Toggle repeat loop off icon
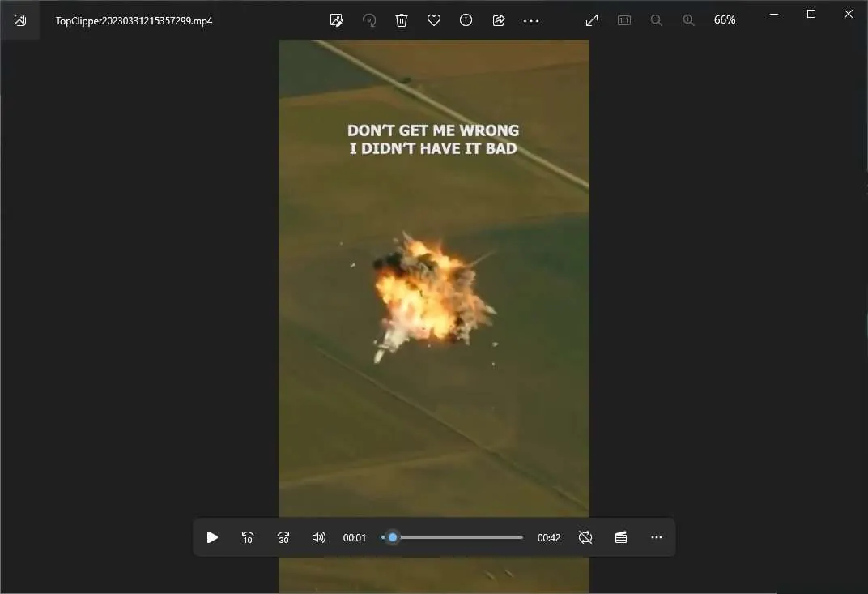 point(585,537)
